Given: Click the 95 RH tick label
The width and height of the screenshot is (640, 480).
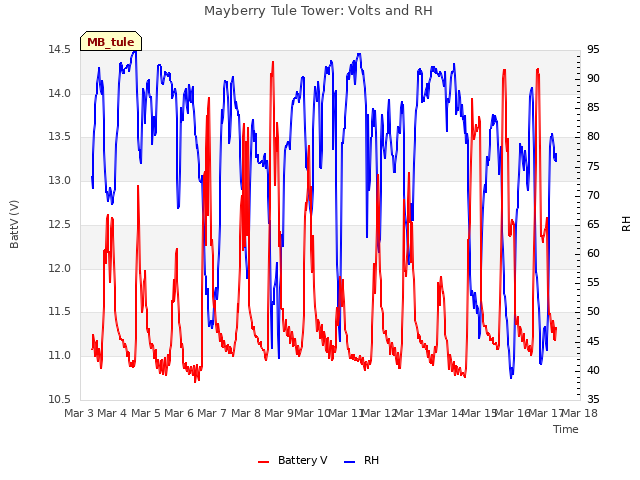Looking at the screenshot, I should click(x=593, y=50).
